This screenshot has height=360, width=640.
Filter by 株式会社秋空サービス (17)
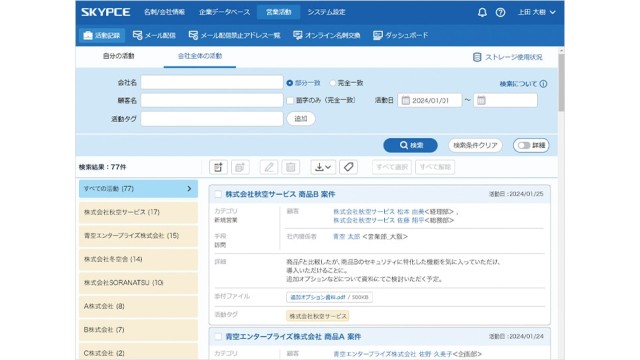(138, 212)
